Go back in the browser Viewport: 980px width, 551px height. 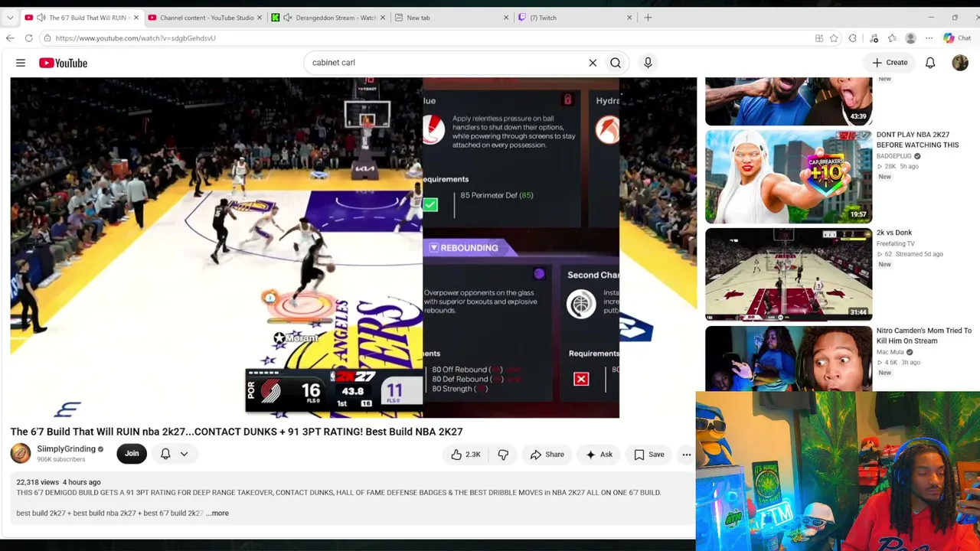10,38
